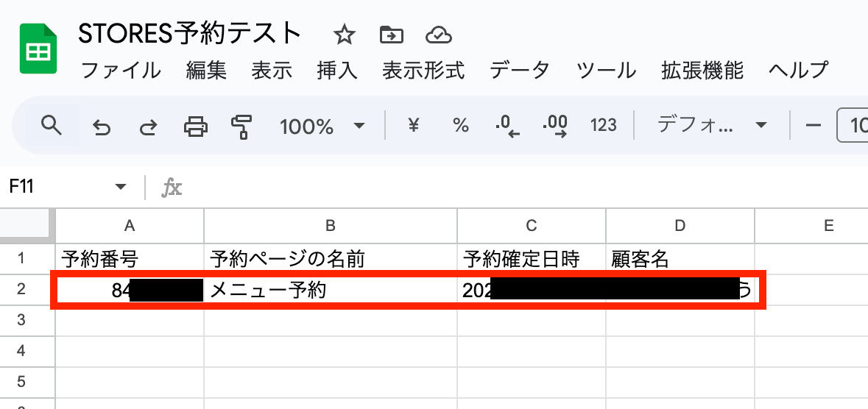
Task: Open the search menus magnifier
Action: pyautogui.click(x=51, y=126)
